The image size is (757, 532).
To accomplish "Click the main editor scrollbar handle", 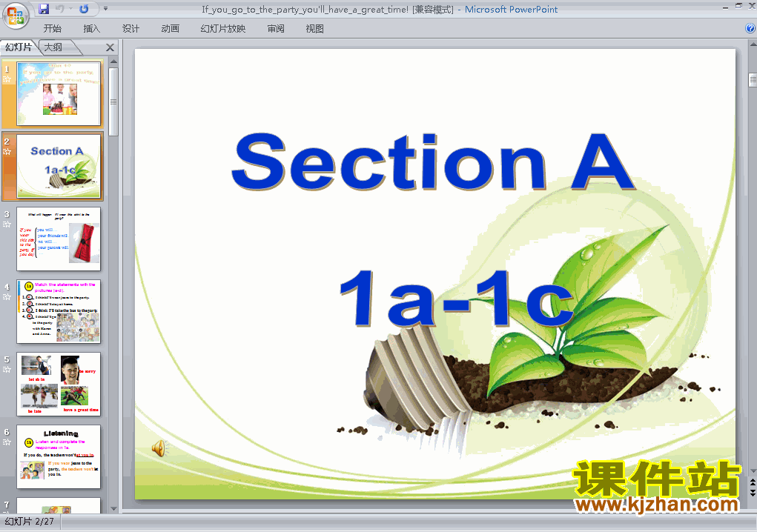I will (753, 79).
